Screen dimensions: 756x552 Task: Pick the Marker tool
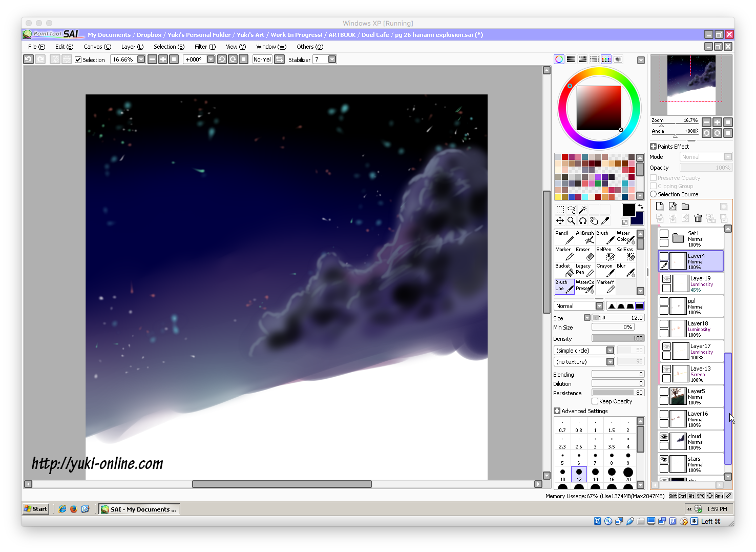pyautogui.click(x=564, y=254)
